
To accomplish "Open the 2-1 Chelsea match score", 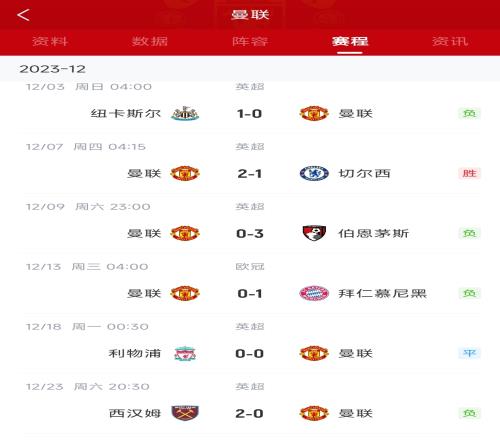I will tap(249, 174).
